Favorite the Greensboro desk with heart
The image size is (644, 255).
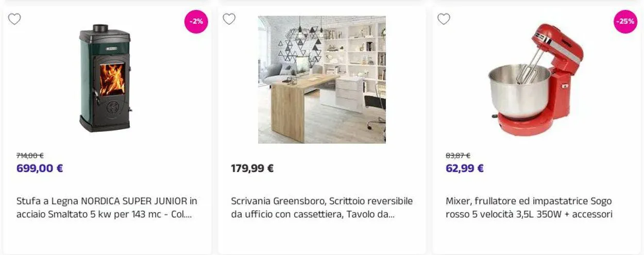pyautogui.click(x=229, y=20)
